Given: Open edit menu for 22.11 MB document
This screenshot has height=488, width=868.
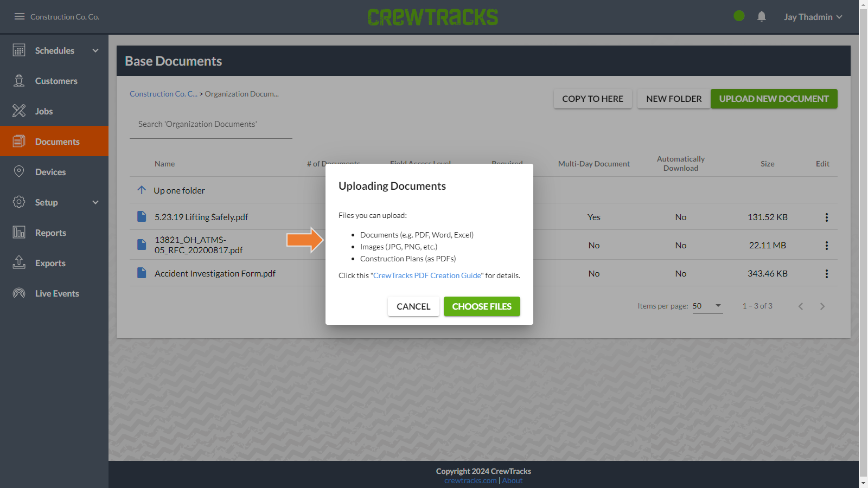Looking at the screenshot, I should coord(827,246).
